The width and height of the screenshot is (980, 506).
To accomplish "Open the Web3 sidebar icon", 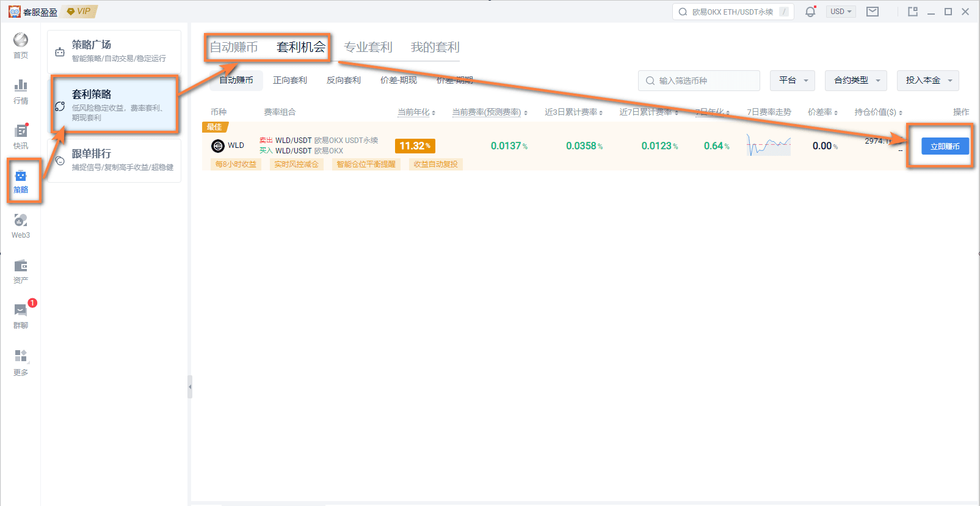I will (x=21, y=226).
